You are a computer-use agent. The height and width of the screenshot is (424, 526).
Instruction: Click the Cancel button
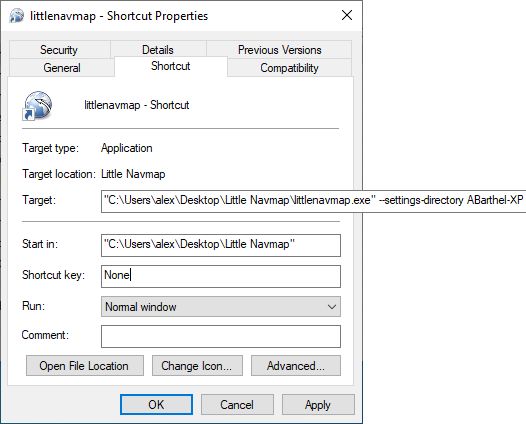[x=237, y=405]
